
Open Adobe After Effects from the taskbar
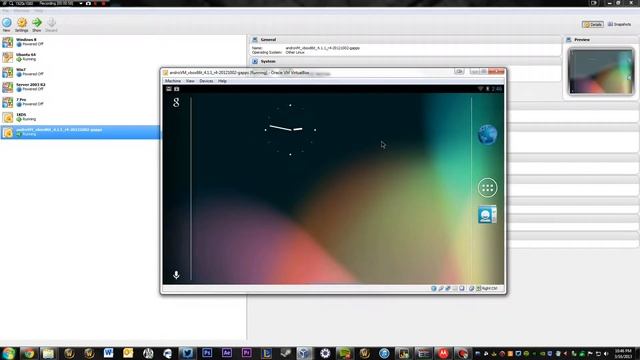tap(227, 353)
